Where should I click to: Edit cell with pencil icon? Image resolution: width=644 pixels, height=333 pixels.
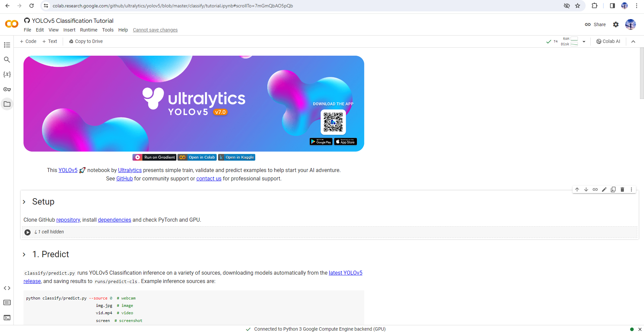[604, 189]
